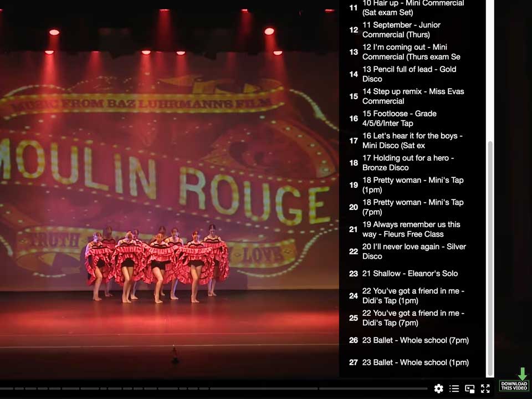Open chapter 22 I'll never love again

click(412, 252)
